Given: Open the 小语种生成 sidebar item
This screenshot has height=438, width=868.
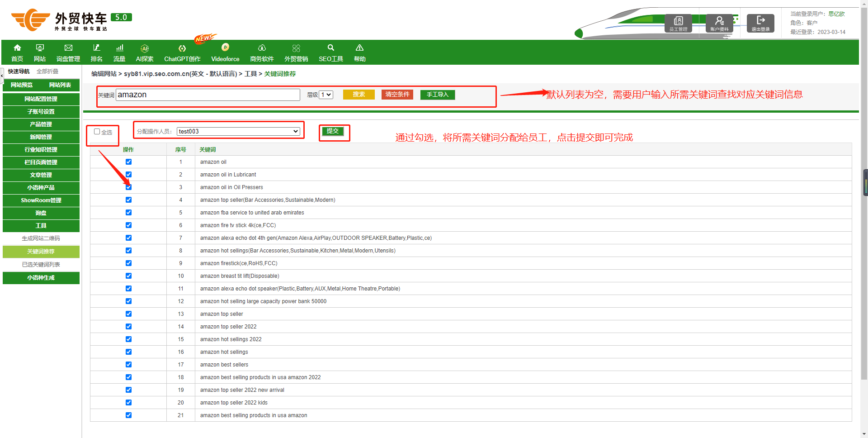Looking at the screenshot, I should [x=41, y=278].
